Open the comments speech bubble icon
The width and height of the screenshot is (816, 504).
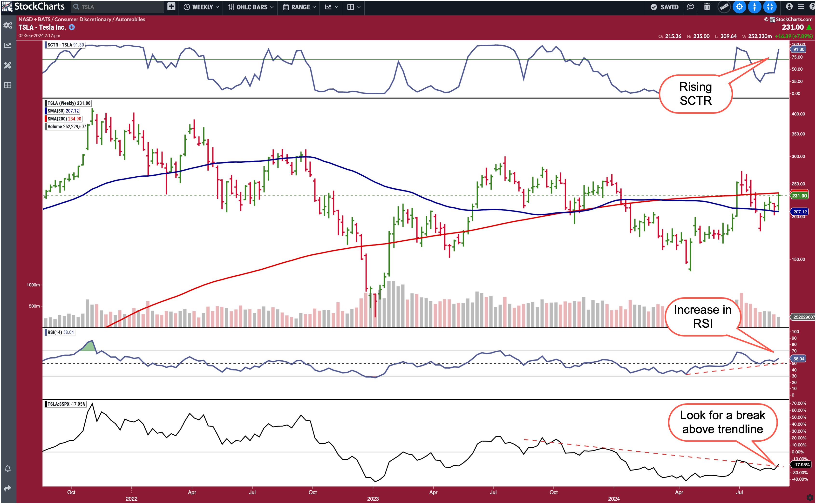point(691,7)
